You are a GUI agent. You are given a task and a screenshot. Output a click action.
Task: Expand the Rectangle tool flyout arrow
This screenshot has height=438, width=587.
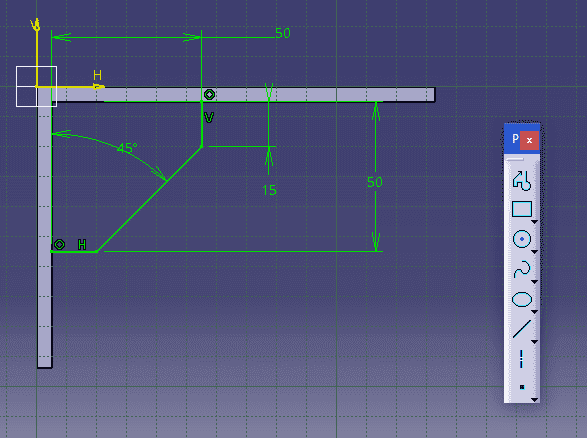click(x=535, y=222)
